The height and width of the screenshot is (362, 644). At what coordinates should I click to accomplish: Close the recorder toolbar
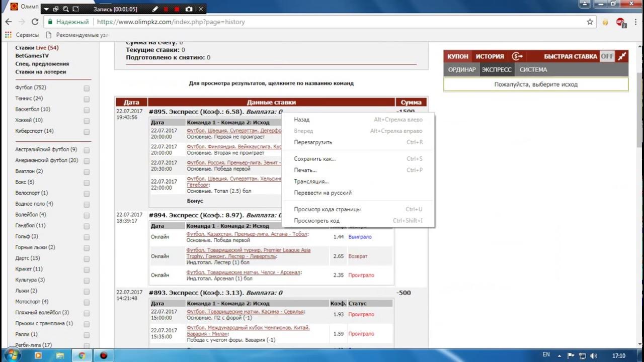201,9
